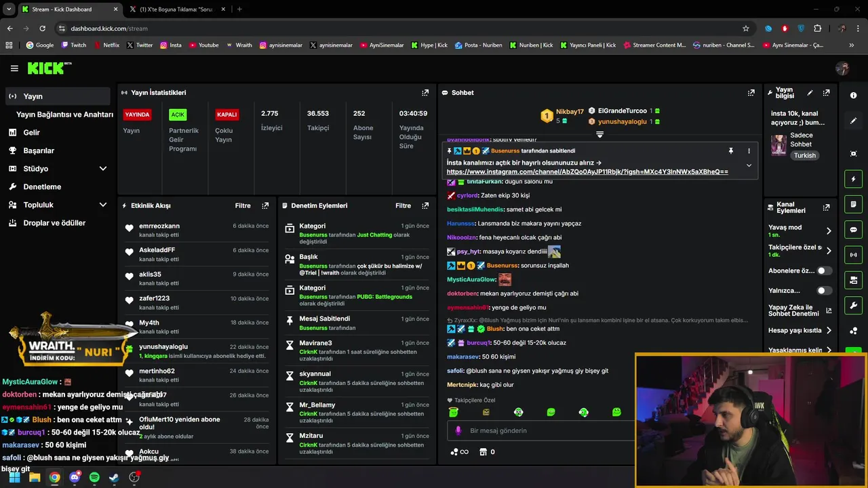The width and height of the screenshot is (868, 488).
Task: Pop out the Yayın bilgisi panel
Action: click(826, 93)
